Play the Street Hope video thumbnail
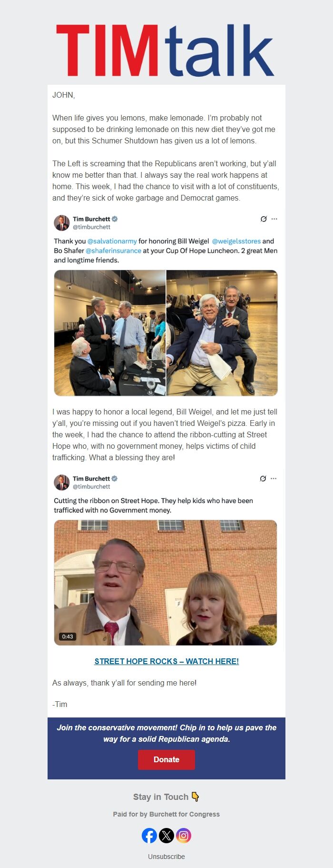Viewport: 333px width, 868px height. pos(166,583)
